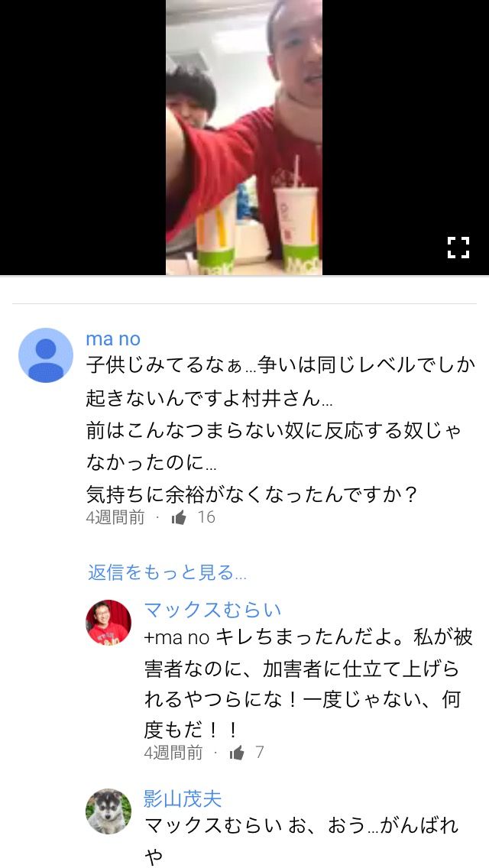
Task: Open 影山茂夫 username link
Action: [x=182, y=798]
